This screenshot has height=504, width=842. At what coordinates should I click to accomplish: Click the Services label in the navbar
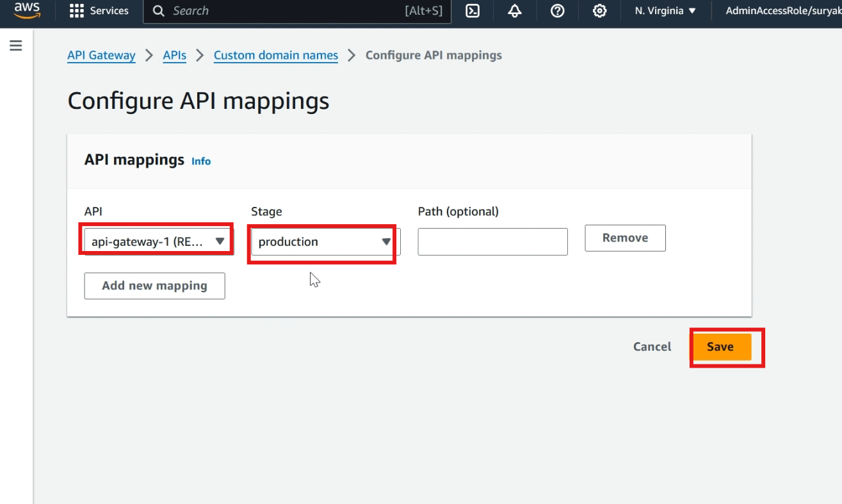(x=109, y=11)
